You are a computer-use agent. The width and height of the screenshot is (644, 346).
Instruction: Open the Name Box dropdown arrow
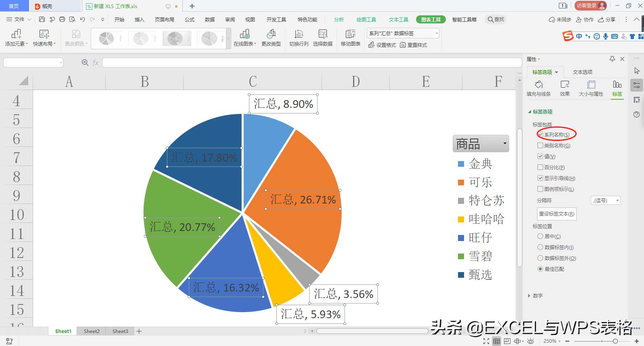pyautogui.click(x=61, y=63)
